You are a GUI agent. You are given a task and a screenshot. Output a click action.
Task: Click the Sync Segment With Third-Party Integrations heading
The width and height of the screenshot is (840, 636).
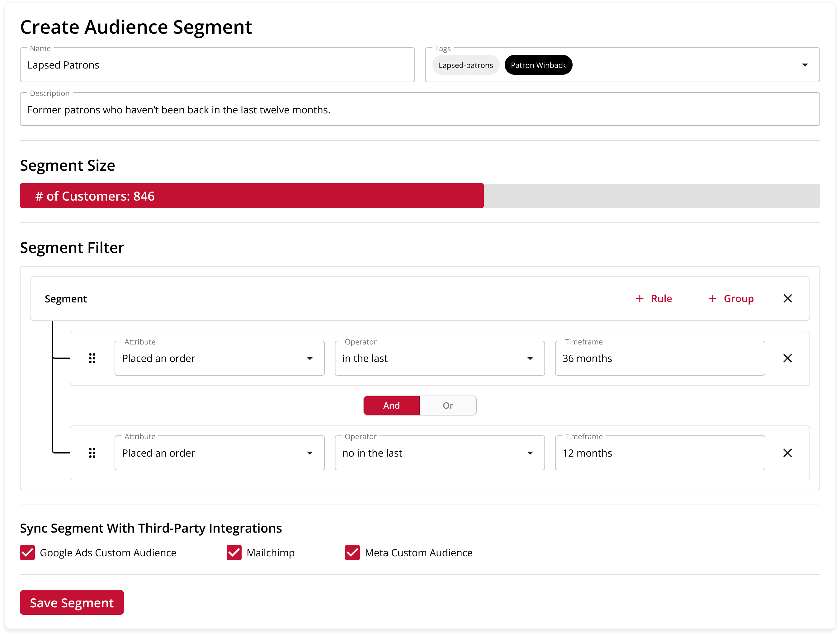coord(151,528)
